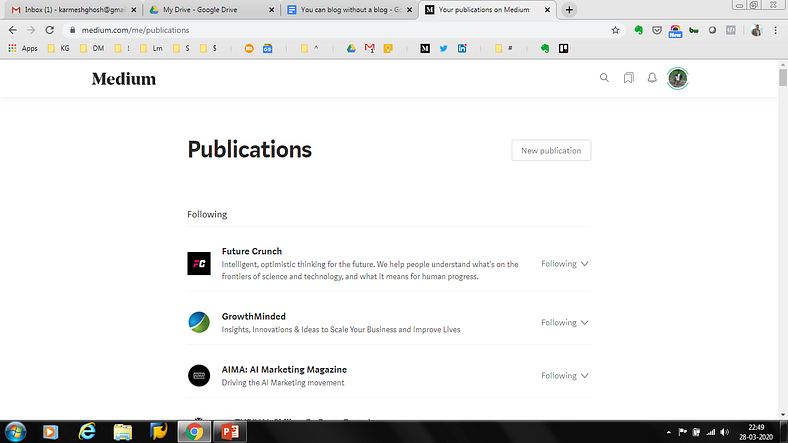
Task: Open Future Crunch publication
Action: tap(252, 251)
